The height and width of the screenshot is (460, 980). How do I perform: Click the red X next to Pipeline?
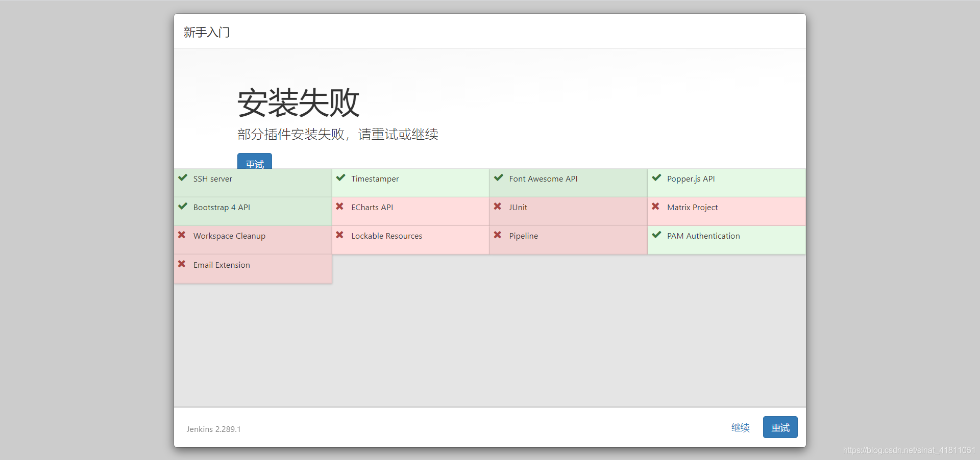click(x=498, y=236)
